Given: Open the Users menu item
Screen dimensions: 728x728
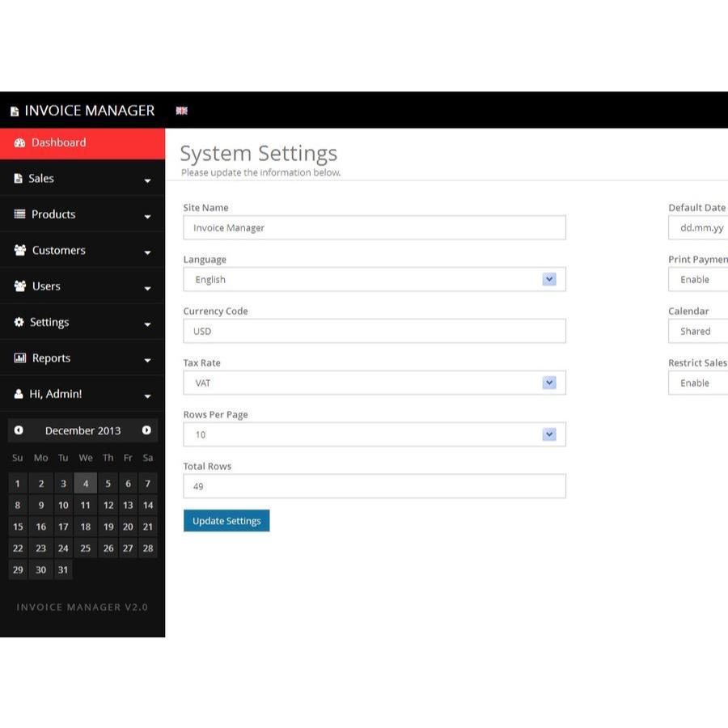Looking at the screenshot, I should point(83,286).
